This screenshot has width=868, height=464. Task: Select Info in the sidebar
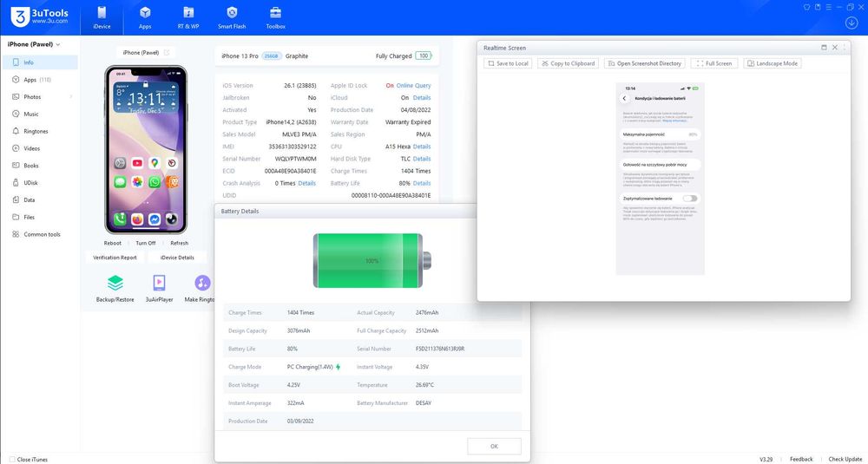click(x=39, y=62)
